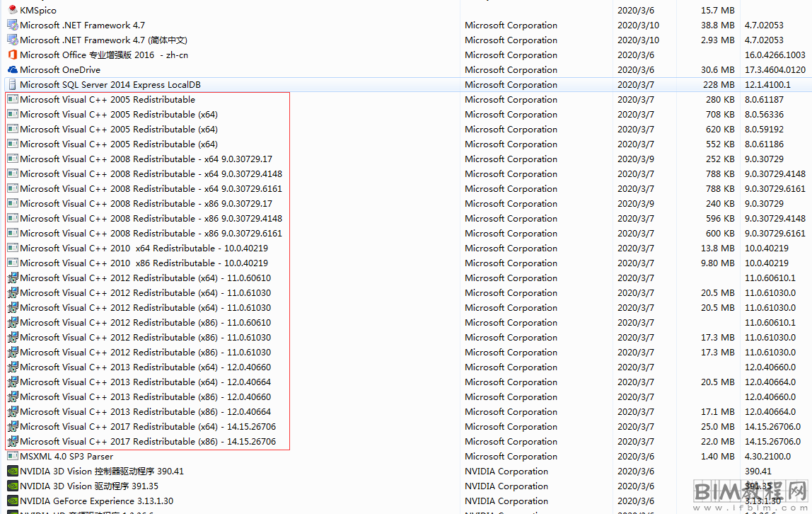Select NVIDIA GeForce Experience 3.13.1.30 name

pyautogui.click(x=97, y=501)
